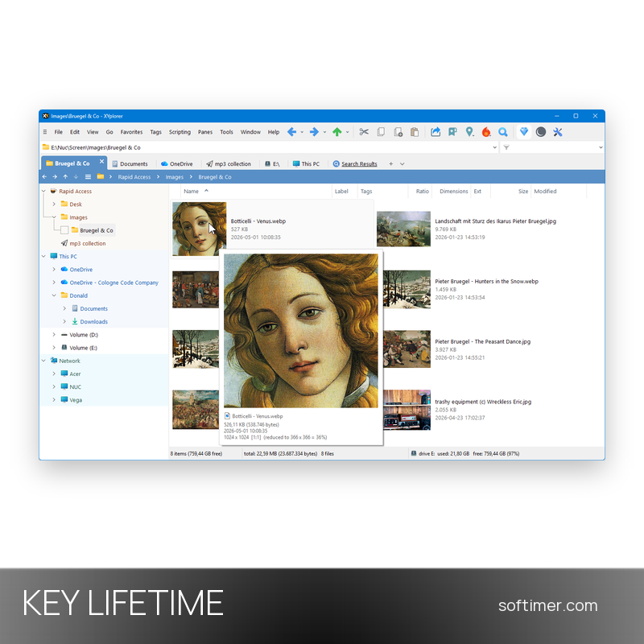Click the breadcrumb bar back arrow

(44, 176)
